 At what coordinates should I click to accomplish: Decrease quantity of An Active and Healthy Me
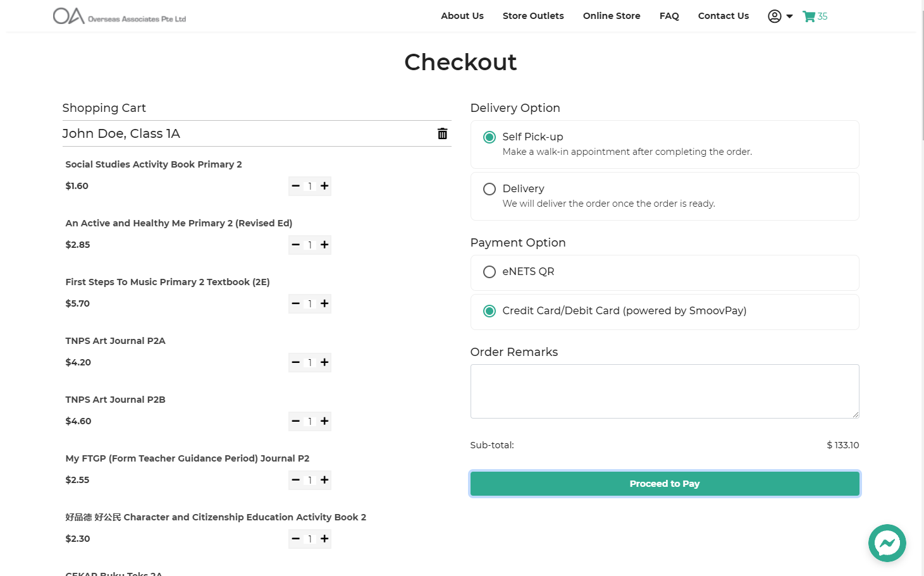[x=295, y=245]
